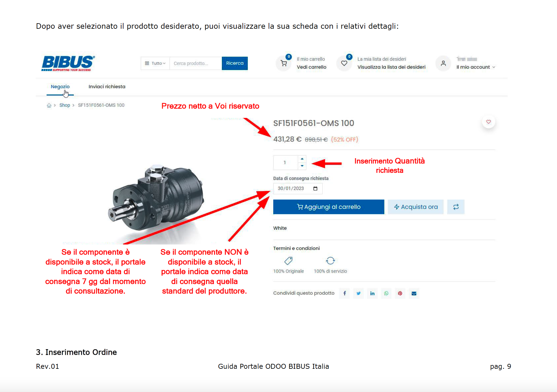Viewport: 557px width, 392px height.
Task: Click the compare arrows button
Action: 456,207
